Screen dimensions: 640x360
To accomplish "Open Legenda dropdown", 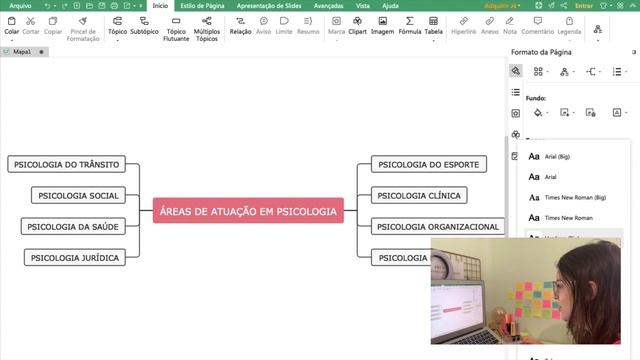I will pos(569,40).
